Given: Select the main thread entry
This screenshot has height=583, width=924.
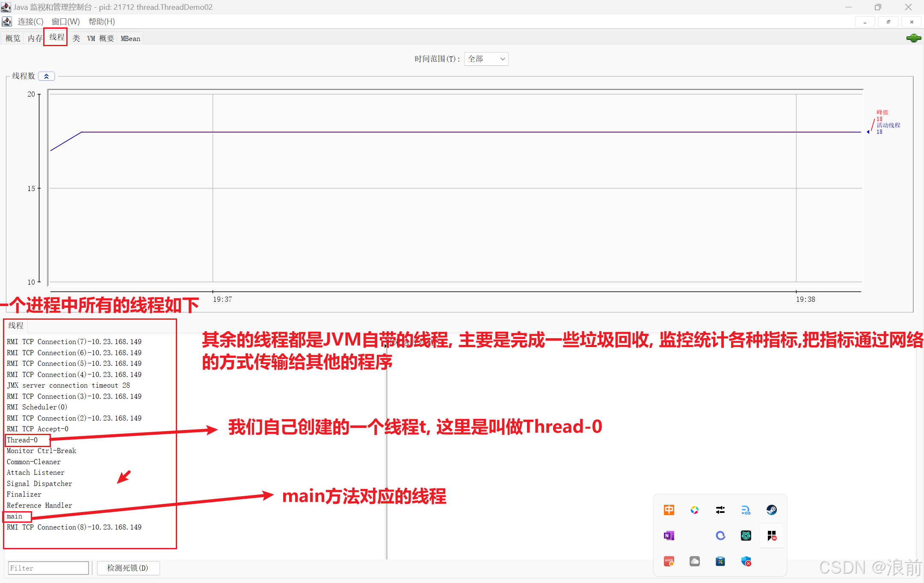Looking at the screenshot, I should (15, 516).
